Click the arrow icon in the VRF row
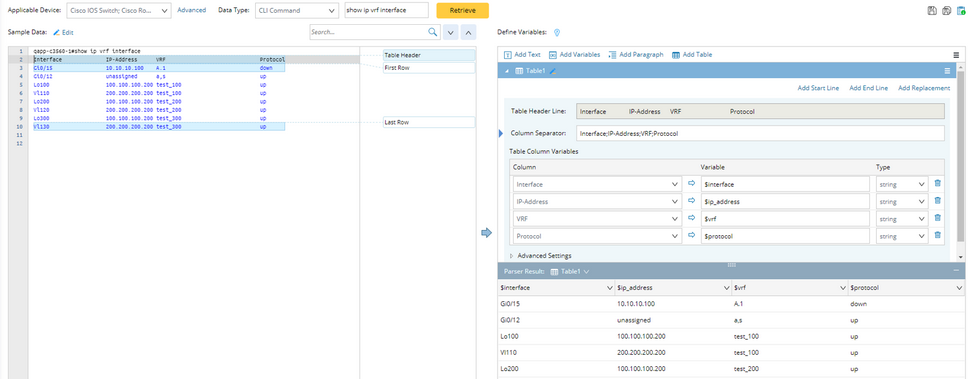The height and width of the screenshot is (379, 968). click(691, 218)
